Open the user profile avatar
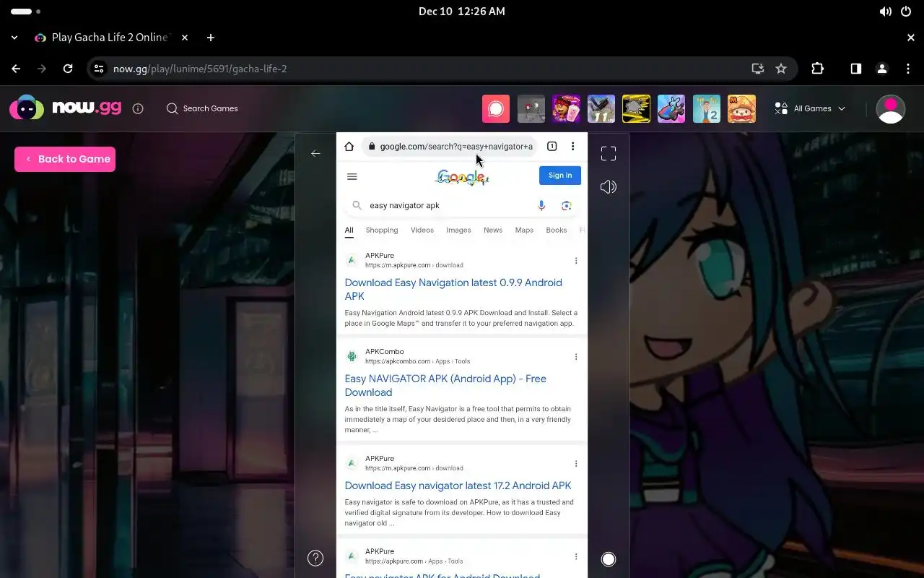 pyautogui.click(x=890, y=109)
